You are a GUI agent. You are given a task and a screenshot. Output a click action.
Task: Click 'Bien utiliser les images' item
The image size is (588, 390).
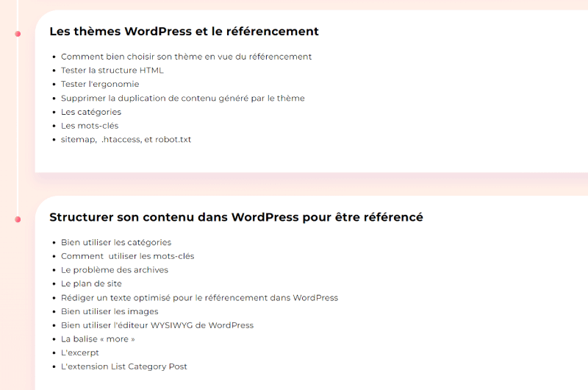[x=110, y=311]
